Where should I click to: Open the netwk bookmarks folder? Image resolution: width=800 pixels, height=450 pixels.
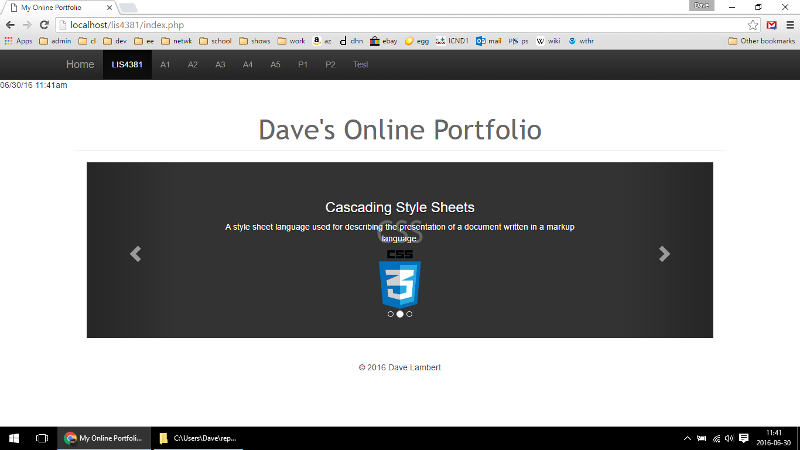click(177, 41)
